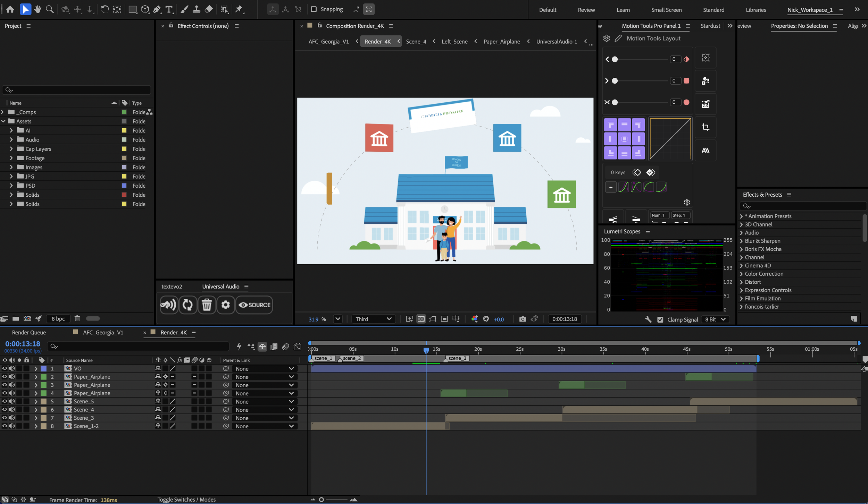The height and width of the screenshot is (504, 868).
Task: Select the Rotation tool
Action: pos(105,9)
